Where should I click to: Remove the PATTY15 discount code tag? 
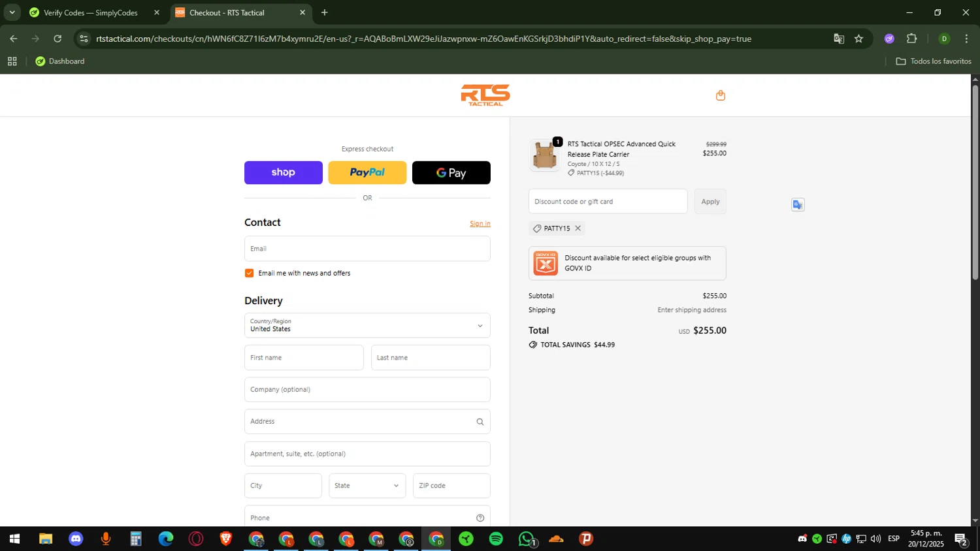pos(578,228)
